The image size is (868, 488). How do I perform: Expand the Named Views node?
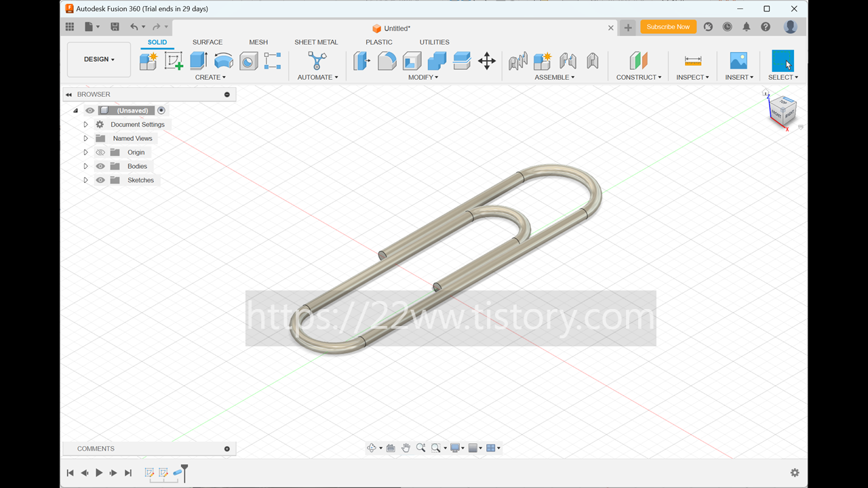pyautogui.click(x=85, y=138)
